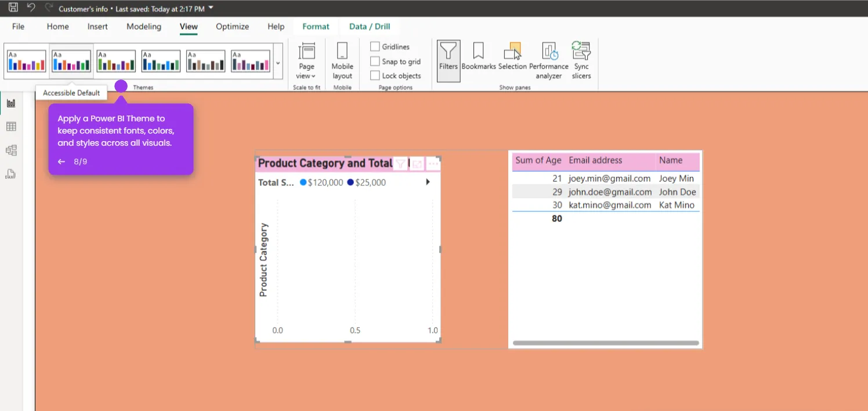This screenshot has height=411, width=868.
Task: Open the Page view scale options
Action: [306, 61]
